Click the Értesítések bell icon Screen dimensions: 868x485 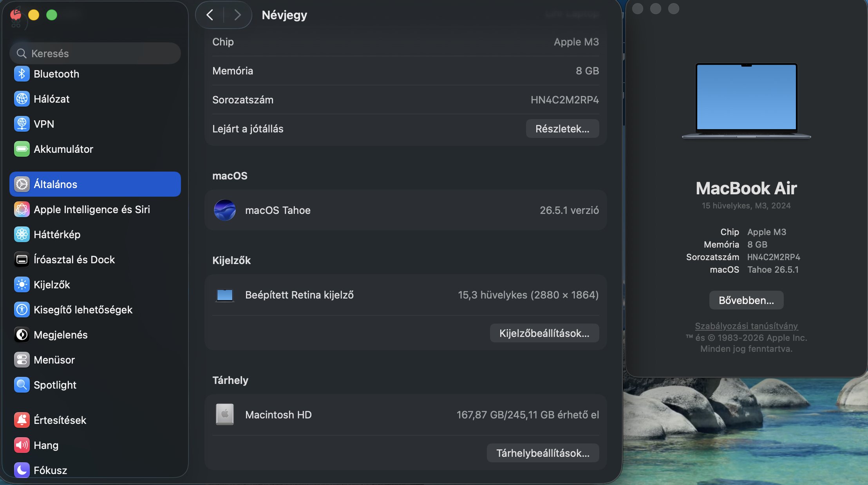point(22,420)
